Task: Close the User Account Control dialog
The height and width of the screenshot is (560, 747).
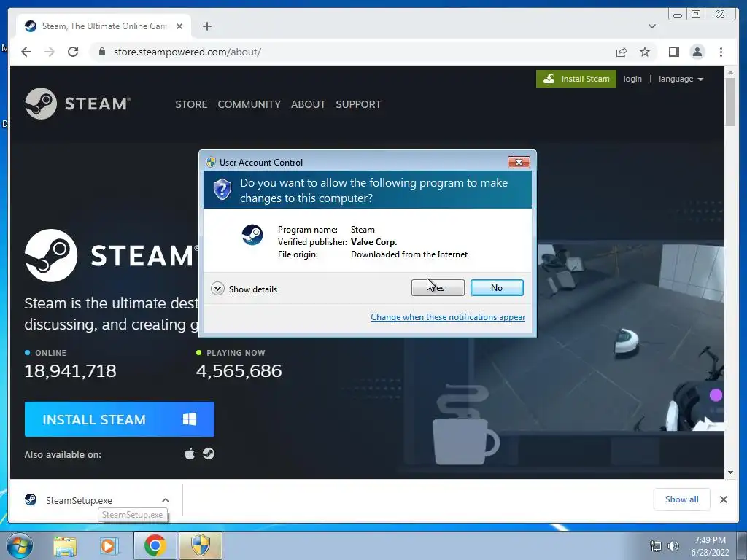Action: tap(519, 163)
